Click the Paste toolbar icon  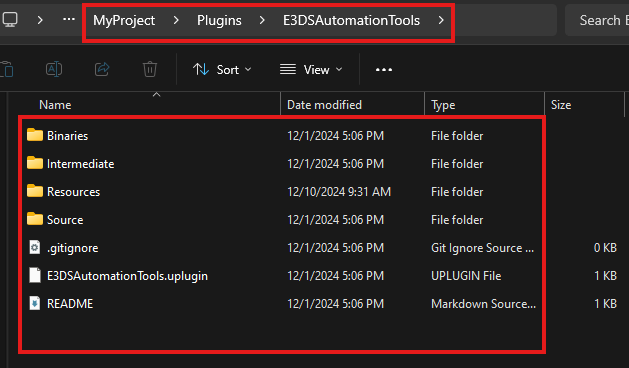pos(7,69)
